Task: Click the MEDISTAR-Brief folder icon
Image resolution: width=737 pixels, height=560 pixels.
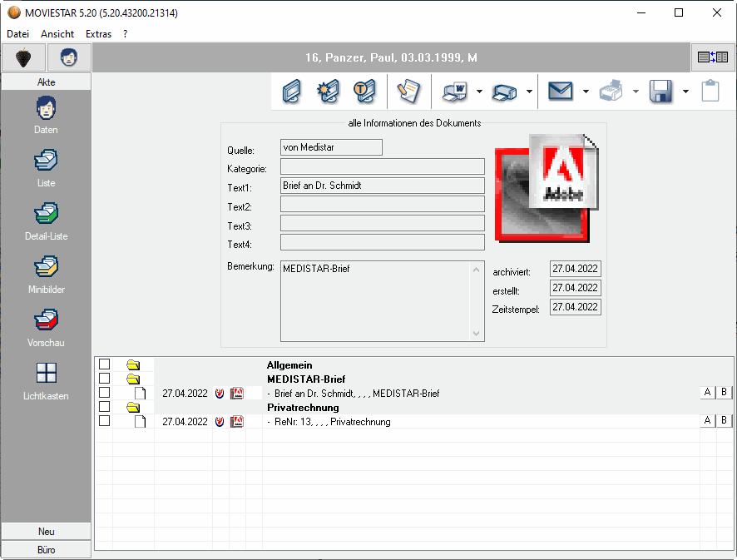Action: (x=133, y=379)
